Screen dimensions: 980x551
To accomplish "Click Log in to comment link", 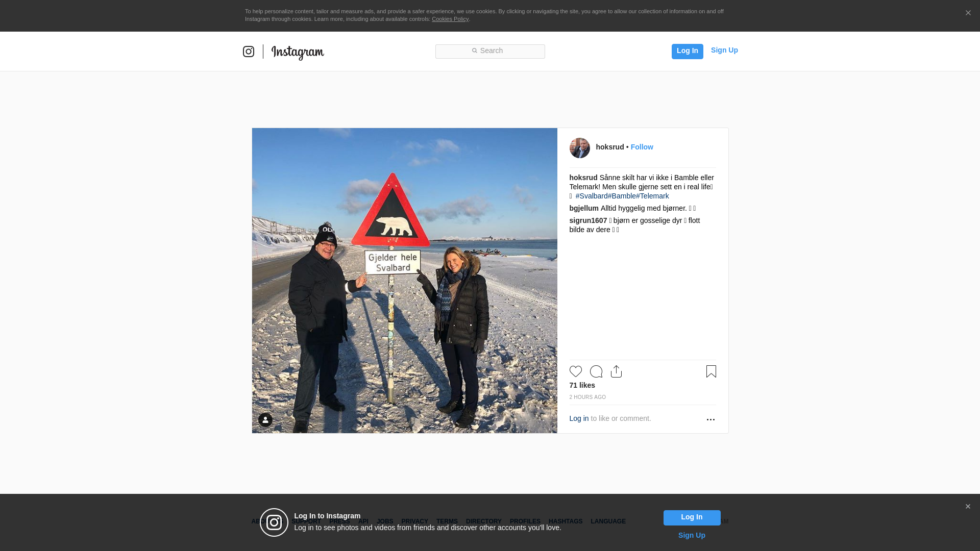I will click(579, 418).
